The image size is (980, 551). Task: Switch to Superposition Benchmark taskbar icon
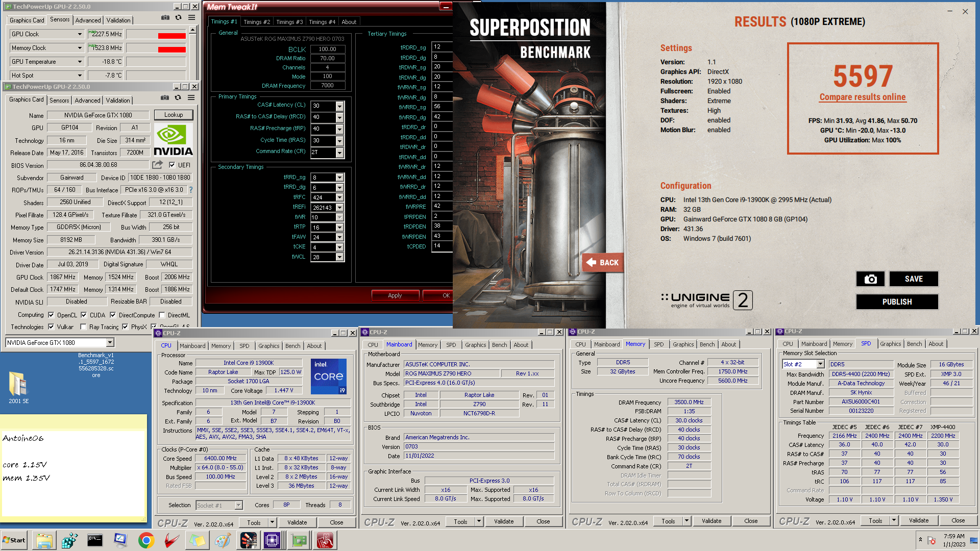tap(249, 540)
